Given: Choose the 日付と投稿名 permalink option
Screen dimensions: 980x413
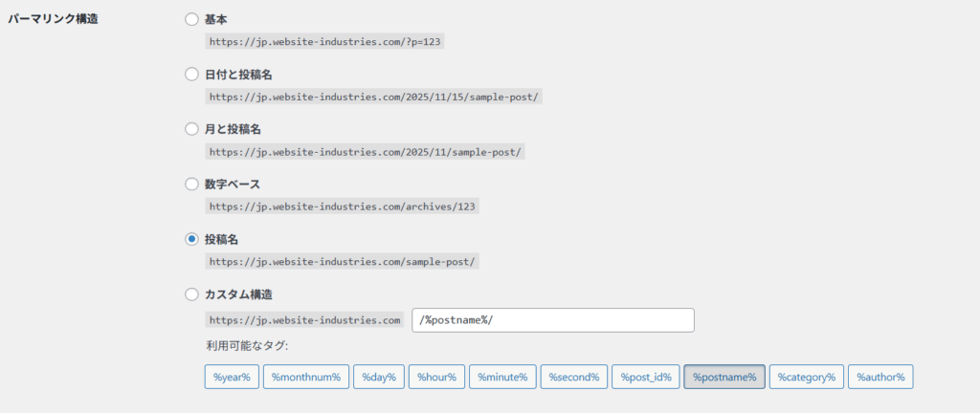Looking at the screenshot, I should pos(191,74).
